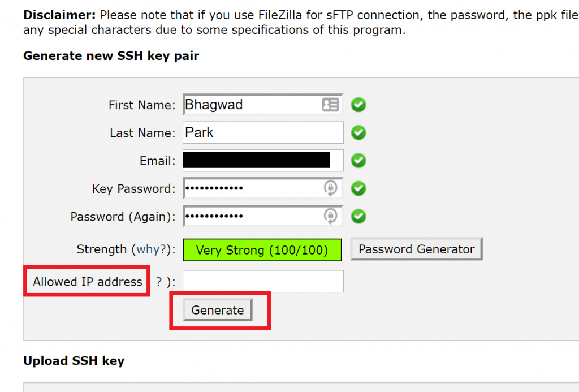Click the green checkmark beside Key Password
Screen dimensions: 579x392
[358, 188]
